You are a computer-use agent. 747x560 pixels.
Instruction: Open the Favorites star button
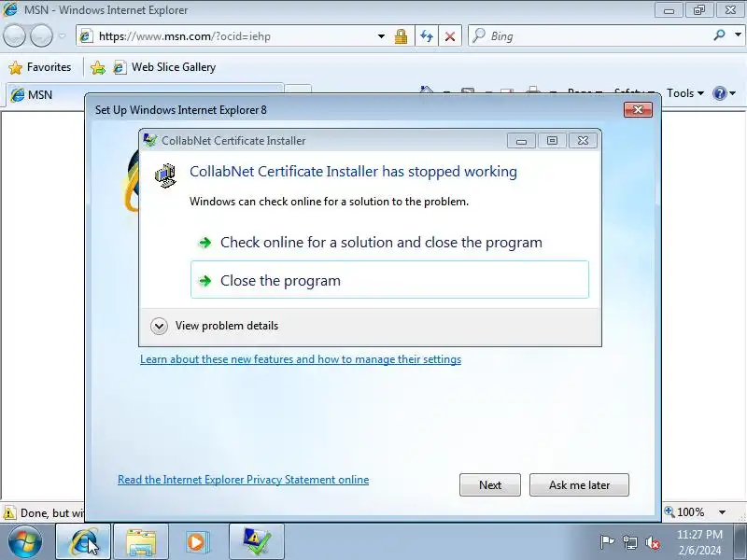[x=40, y=67]
